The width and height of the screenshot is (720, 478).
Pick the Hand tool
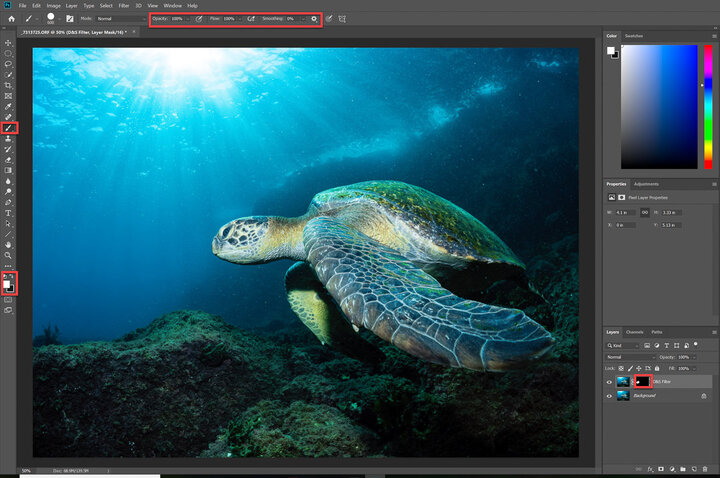click(x=9, y=244)
